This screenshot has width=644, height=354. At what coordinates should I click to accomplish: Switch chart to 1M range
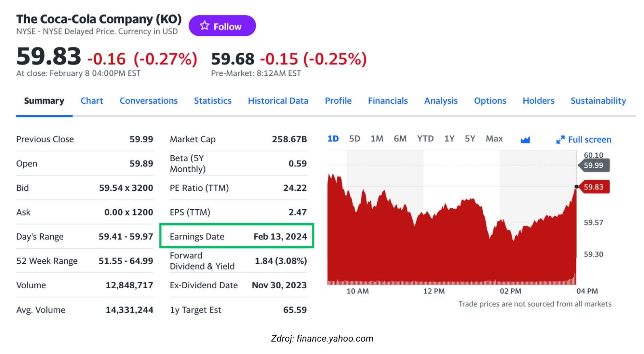tap(377, 139)
